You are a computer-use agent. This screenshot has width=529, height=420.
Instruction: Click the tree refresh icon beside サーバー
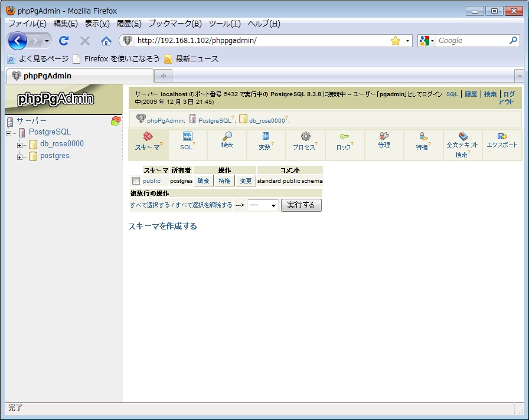[x=116, y=121]
